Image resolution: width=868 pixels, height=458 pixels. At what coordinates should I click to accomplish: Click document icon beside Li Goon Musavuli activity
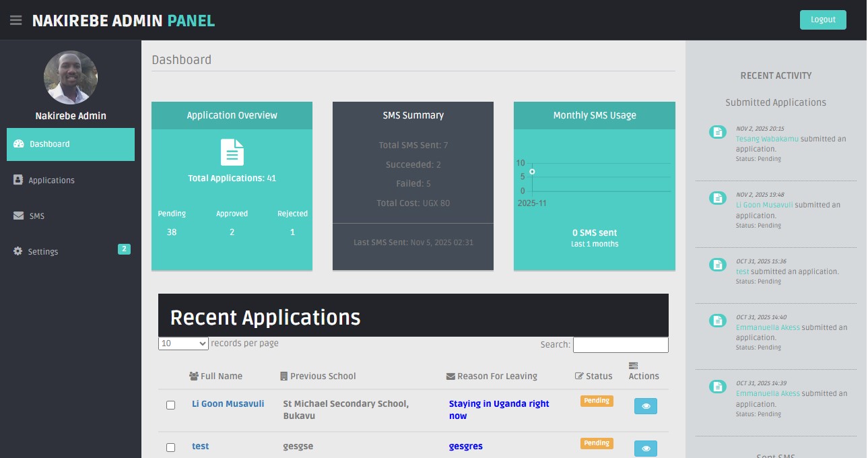(718, 198)
